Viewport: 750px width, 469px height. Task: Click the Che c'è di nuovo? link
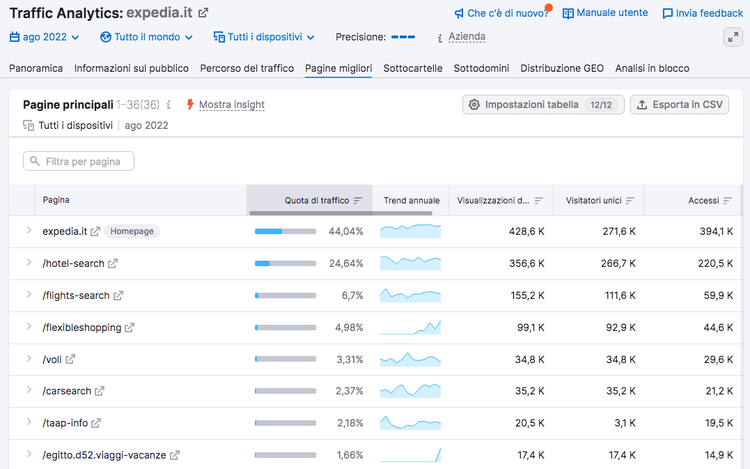point(507,13)
